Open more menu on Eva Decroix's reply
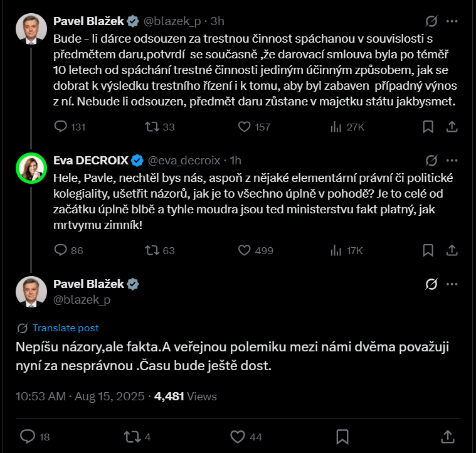Image resolution: width=476 pixels, height=453 pixels. tap(451, 160)
